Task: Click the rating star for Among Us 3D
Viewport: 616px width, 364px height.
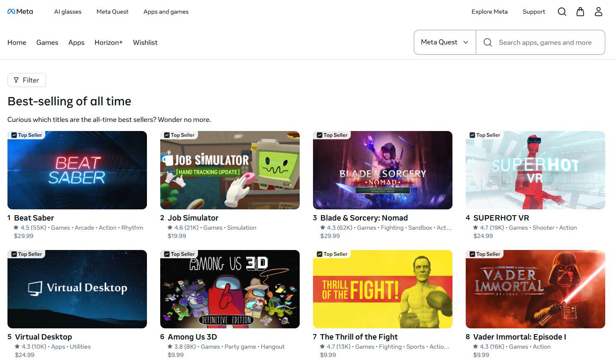Action: click(170, 347)
